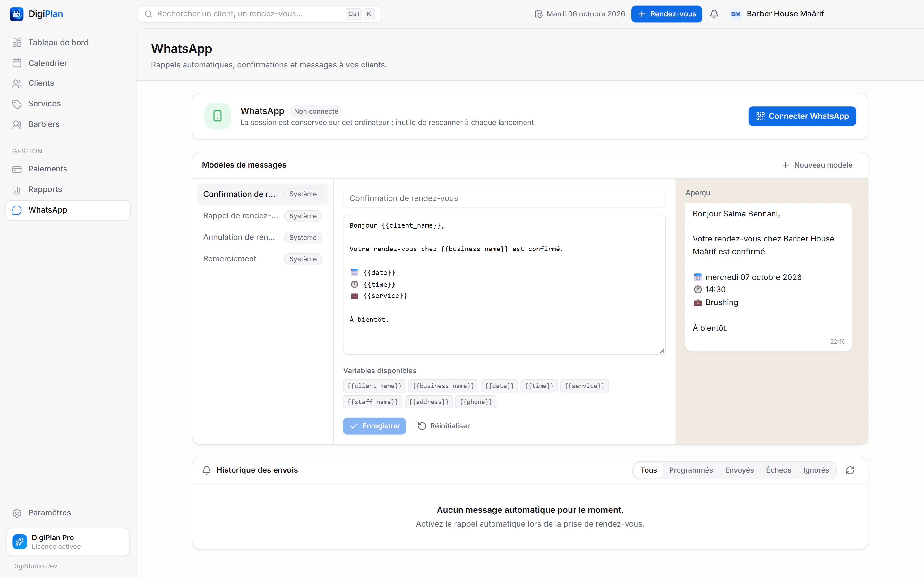
Task: Switch to the Tous history tab
Action: coord(648,470)
